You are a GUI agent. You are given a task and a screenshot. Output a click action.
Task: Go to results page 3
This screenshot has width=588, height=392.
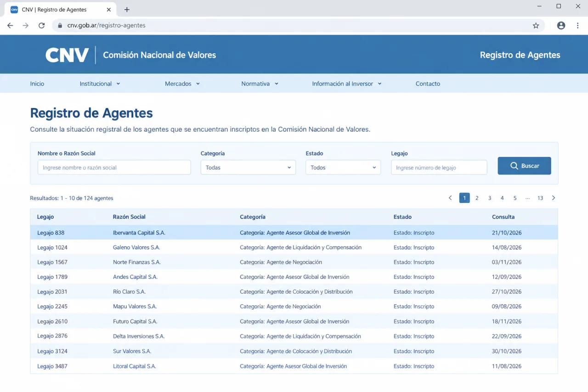(490, 198)
